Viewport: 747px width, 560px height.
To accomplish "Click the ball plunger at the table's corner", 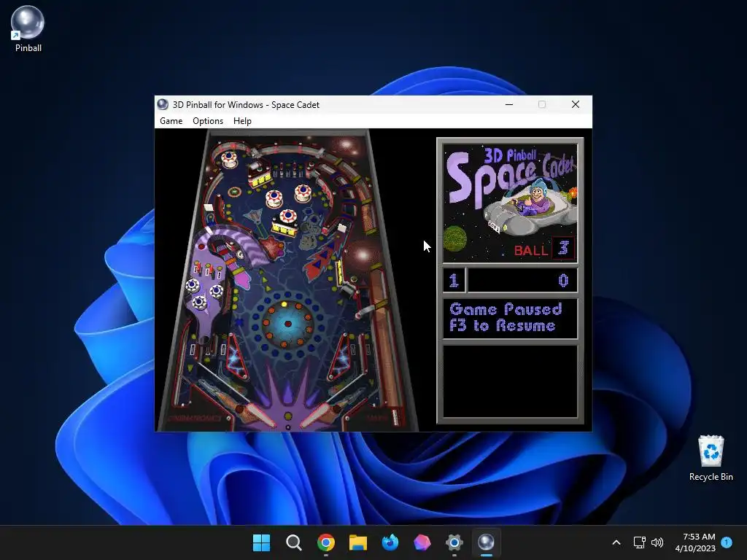I will click(395, 417).
